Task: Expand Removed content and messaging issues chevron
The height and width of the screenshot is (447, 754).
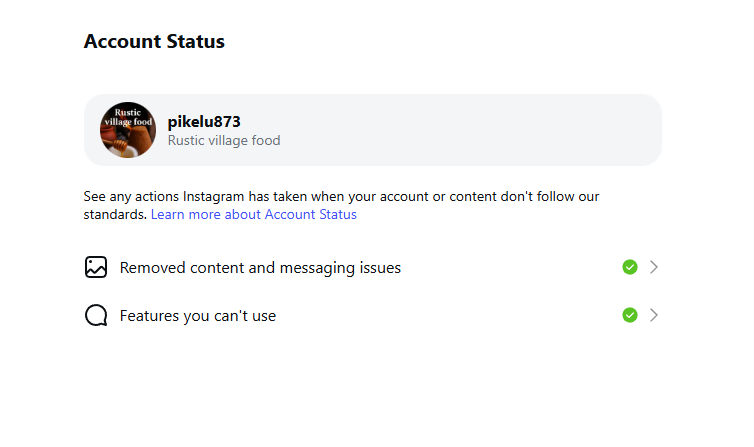Action: (x=654, y=267)
